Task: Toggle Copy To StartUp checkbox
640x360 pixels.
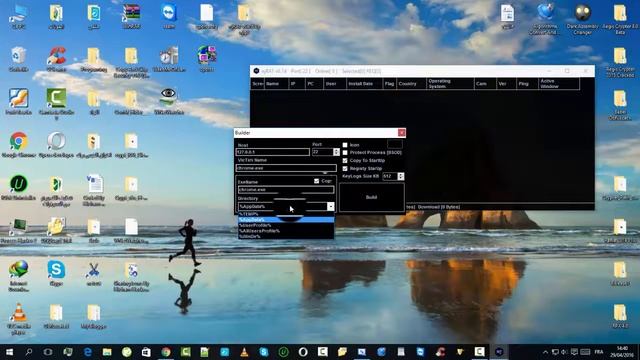Action: click(x=345, y=160)
